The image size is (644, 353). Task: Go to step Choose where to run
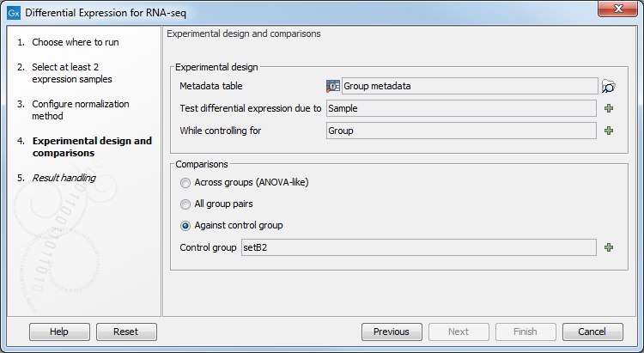click(x=70, y=42)
